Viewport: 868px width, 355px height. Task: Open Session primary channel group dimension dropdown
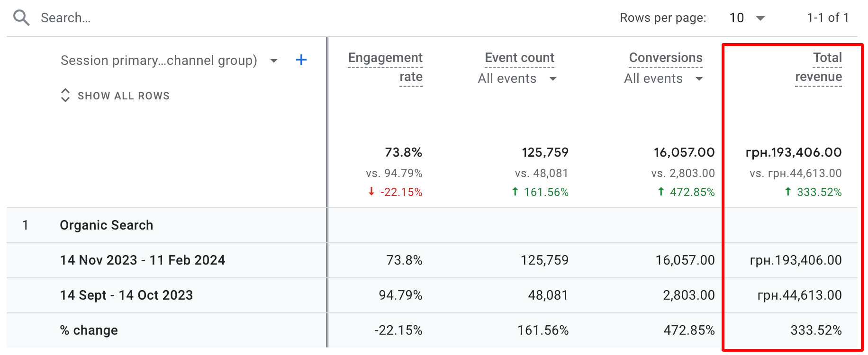tap(273, 61)
